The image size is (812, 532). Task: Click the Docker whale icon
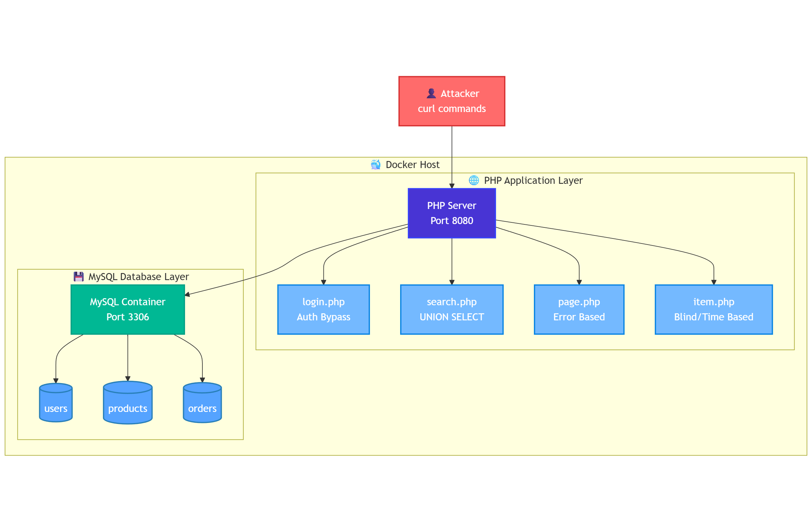375,165
